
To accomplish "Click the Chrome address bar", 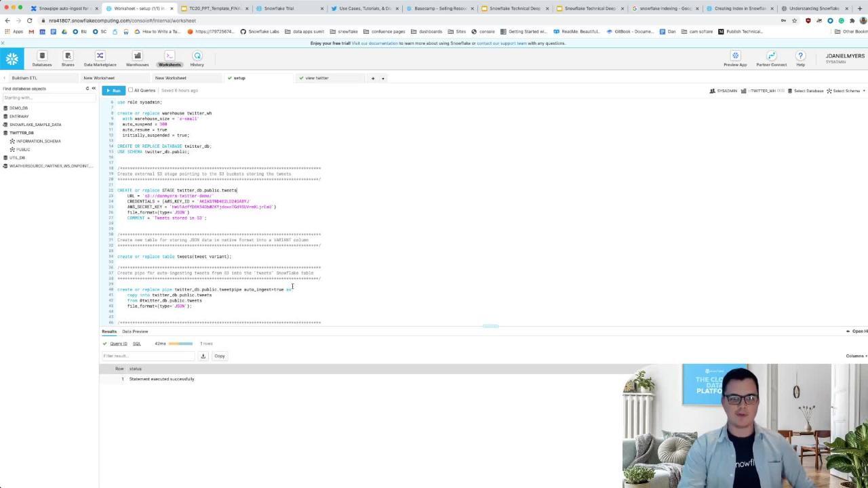I will click(407, 20).
